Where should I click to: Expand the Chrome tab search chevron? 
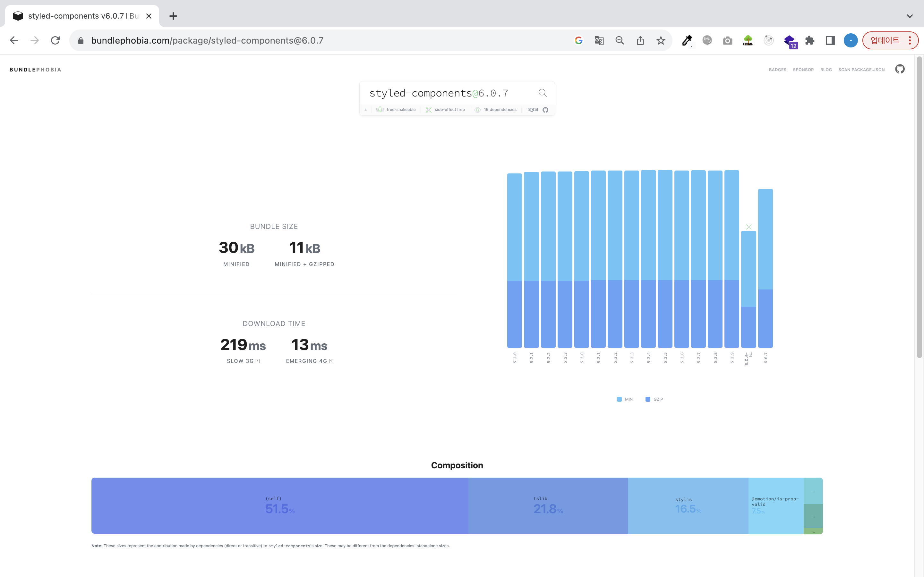pos(910,16)
